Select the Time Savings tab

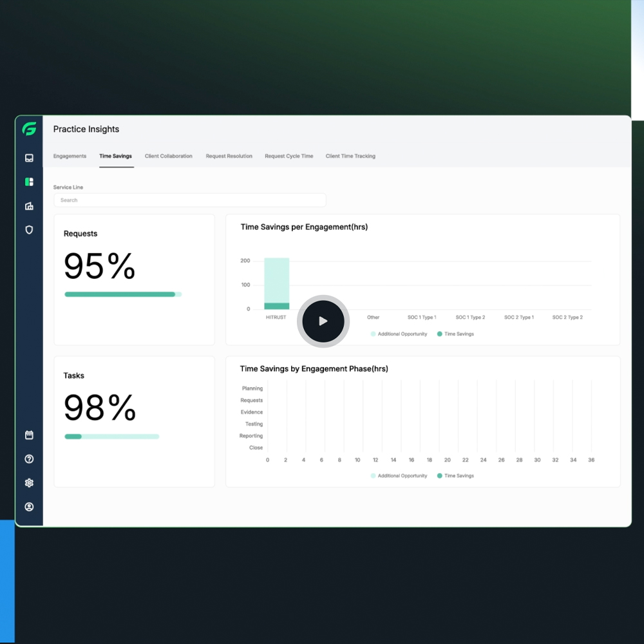pos(115,156)
